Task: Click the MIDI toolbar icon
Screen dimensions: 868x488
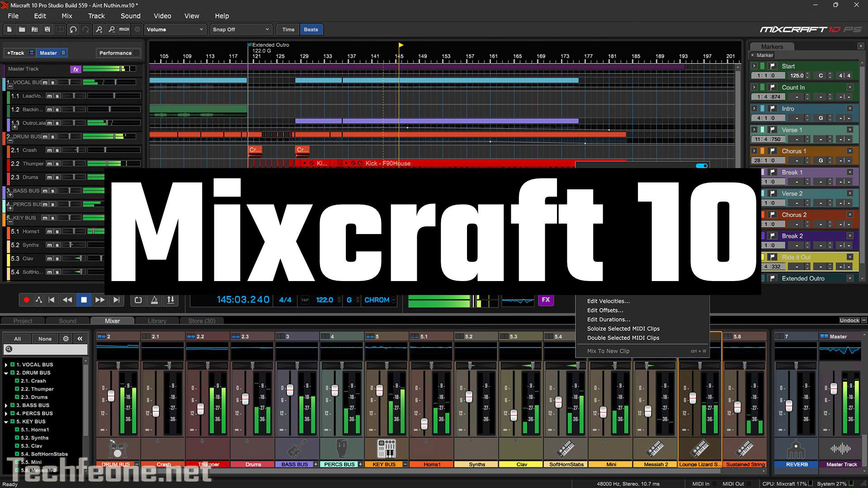Action: 124,29
